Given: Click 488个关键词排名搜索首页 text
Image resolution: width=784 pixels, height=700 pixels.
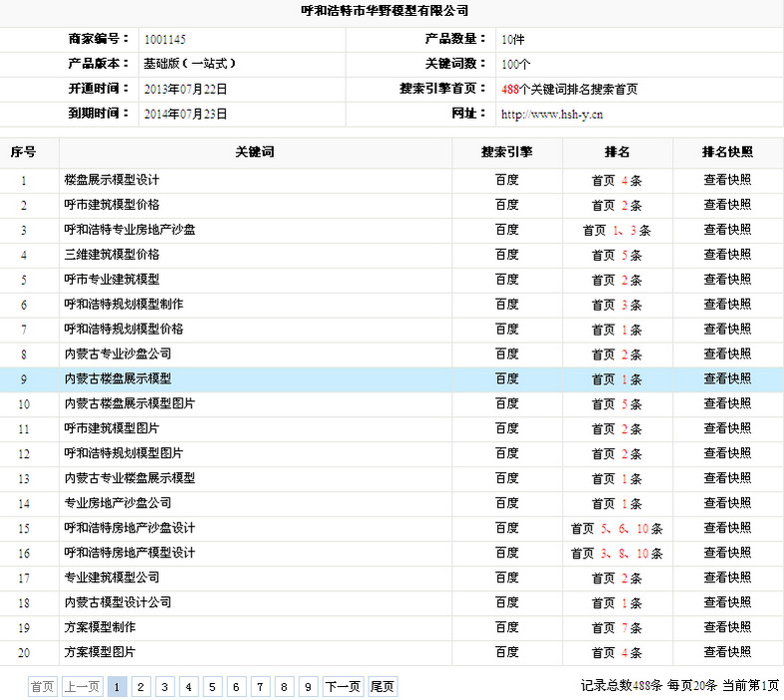Looking at the screenshot, I should pyautogui.click(x=569, y=90).
